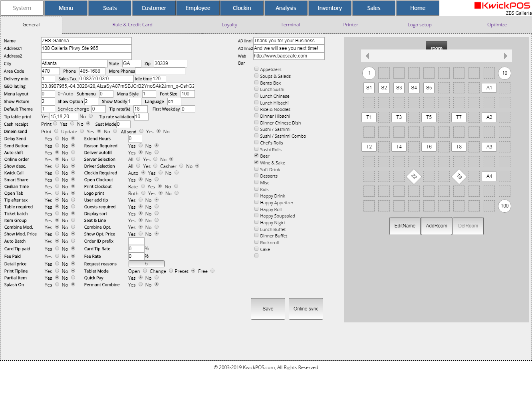Switch to Printer settings tab
532x405 pixels.
point(351,25)
